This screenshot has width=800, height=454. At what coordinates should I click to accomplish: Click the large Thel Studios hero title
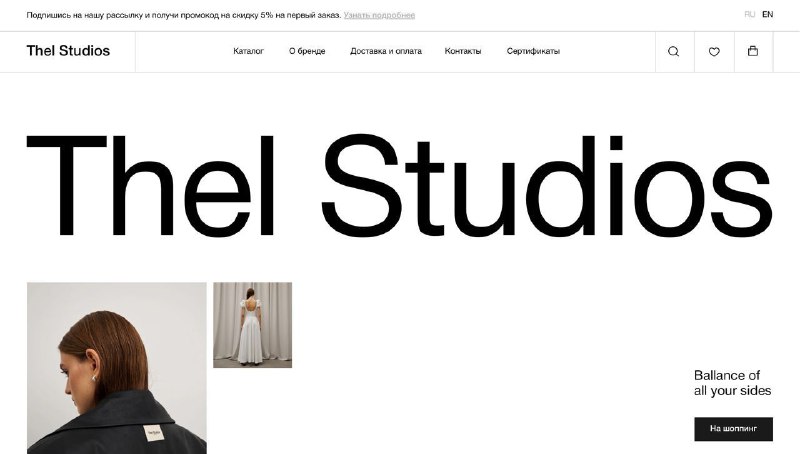tap(399, 186)
